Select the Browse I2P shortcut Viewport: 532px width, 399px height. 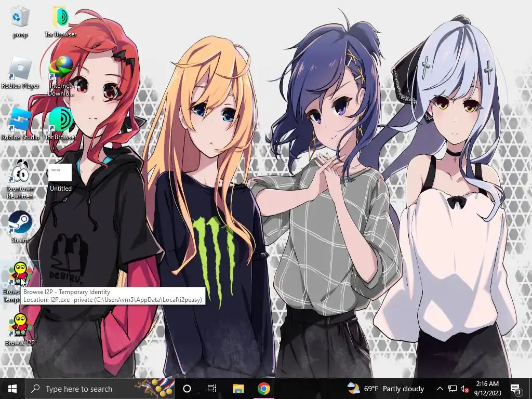tap(20, 329)
